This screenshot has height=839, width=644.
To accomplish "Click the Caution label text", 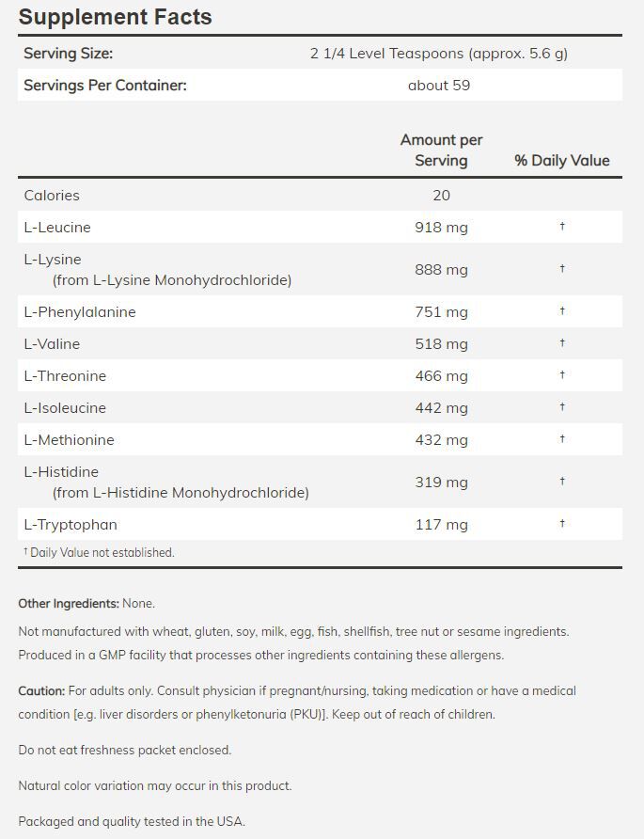I will click(x=41, y=691).
